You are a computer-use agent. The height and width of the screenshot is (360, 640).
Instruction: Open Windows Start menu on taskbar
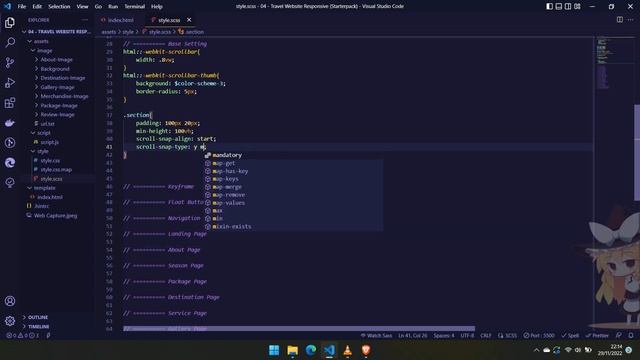274,350
